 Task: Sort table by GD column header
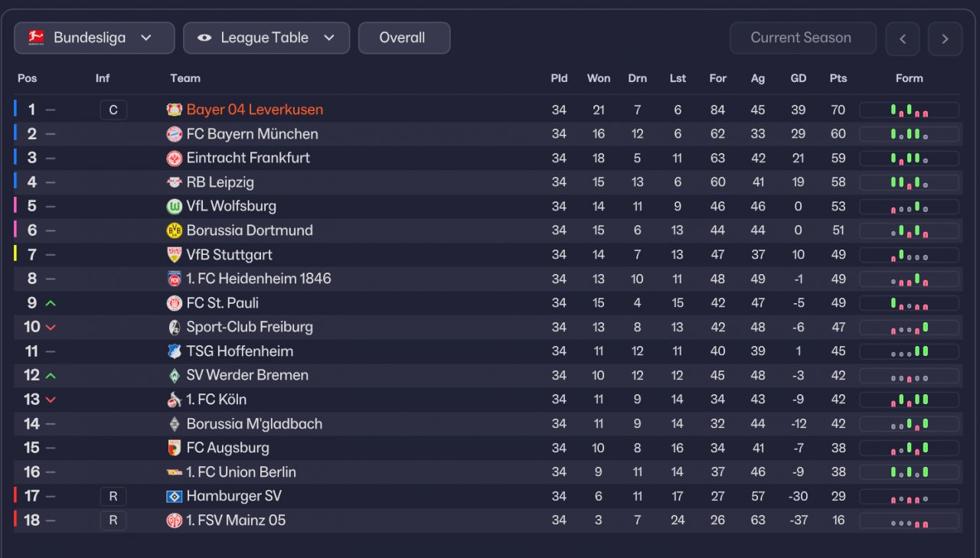click(799, 78)
